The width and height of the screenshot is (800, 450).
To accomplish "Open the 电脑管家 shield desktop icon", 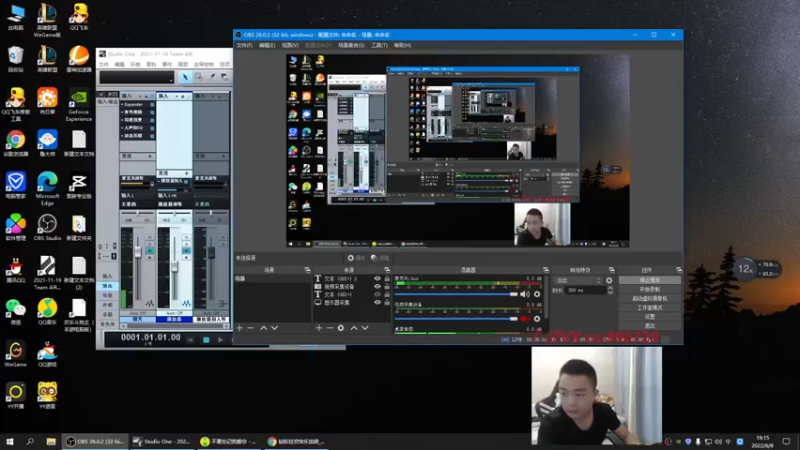I will [15, 185].
